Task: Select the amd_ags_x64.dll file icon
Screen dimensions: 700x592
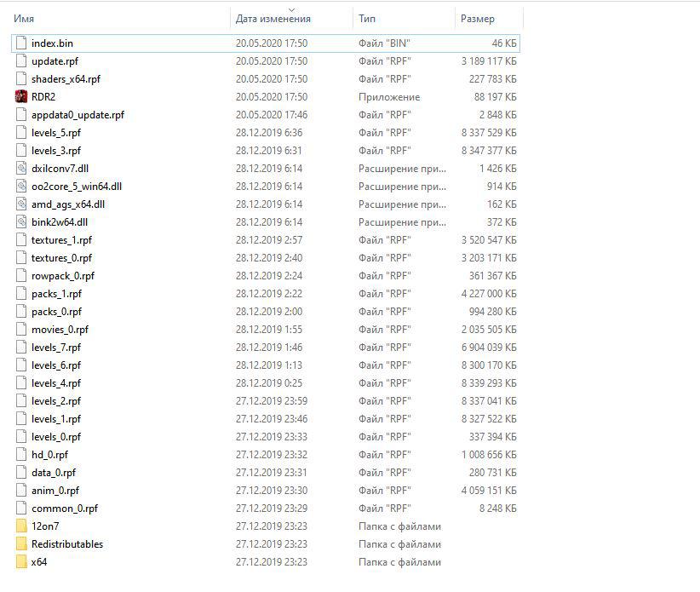Action: (21, 204)
